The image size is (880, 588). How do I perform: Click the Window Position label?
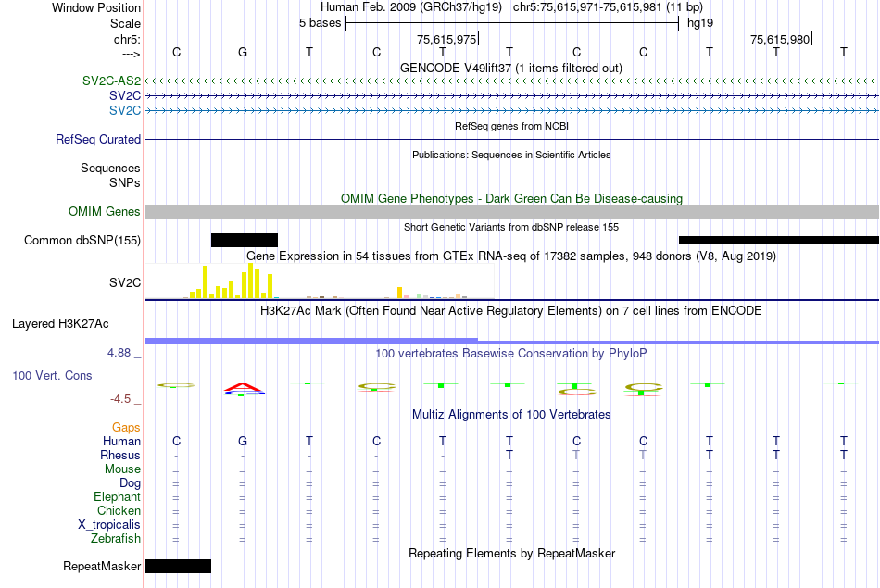coord(96,7)
